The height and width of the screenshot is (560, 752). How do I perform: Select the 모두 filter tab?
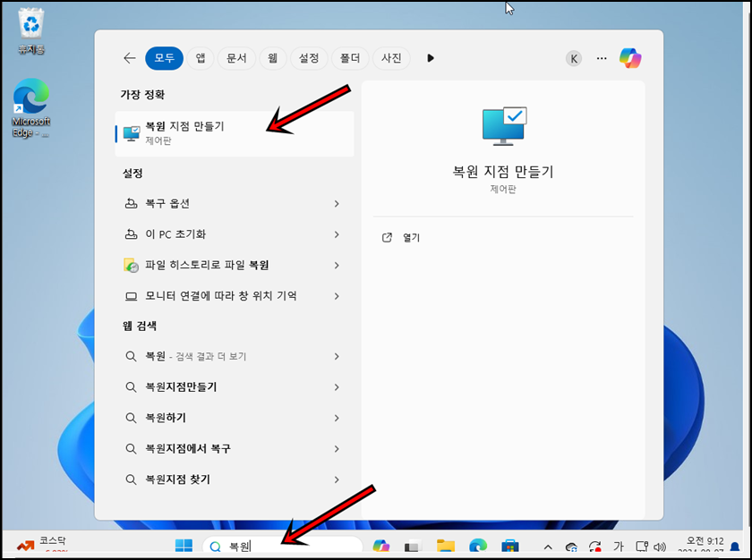[164, 58]
